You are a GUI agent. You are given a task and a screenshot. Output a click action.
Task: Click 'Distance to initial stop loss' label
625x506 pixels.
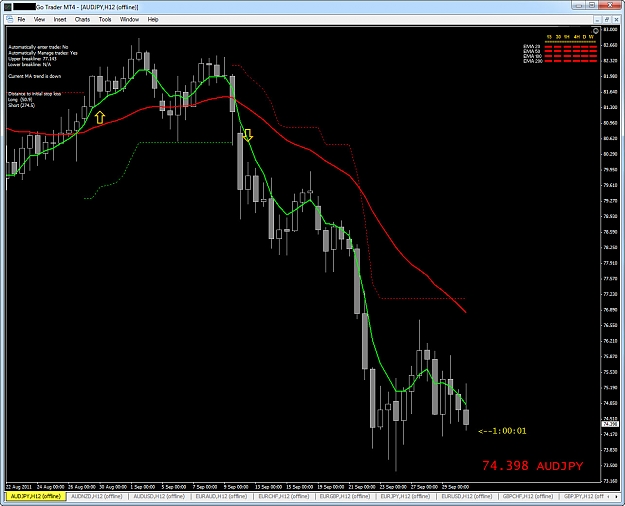[35, 94]
